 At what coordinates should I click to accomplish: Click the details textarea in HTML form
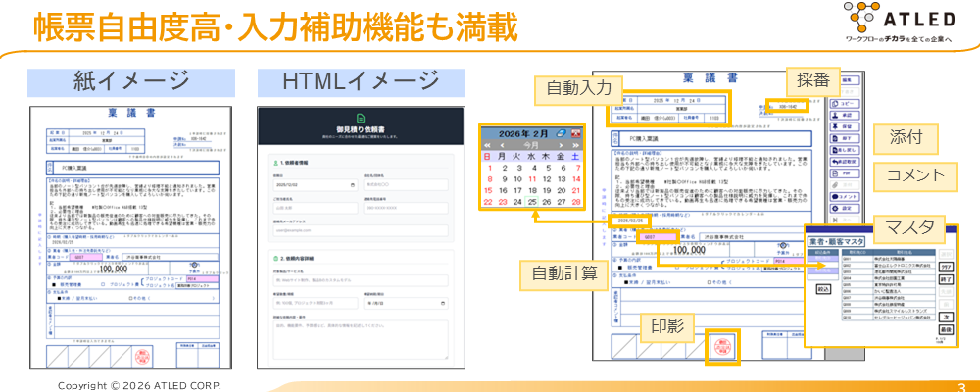tap(361, 339)
